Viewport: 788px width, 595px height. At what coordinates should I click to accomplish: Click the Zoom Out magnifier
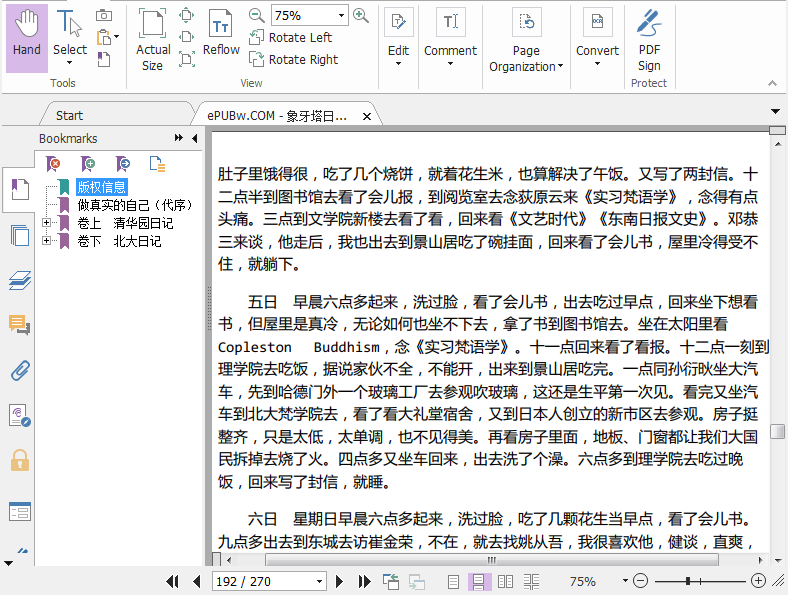point(256,15)
